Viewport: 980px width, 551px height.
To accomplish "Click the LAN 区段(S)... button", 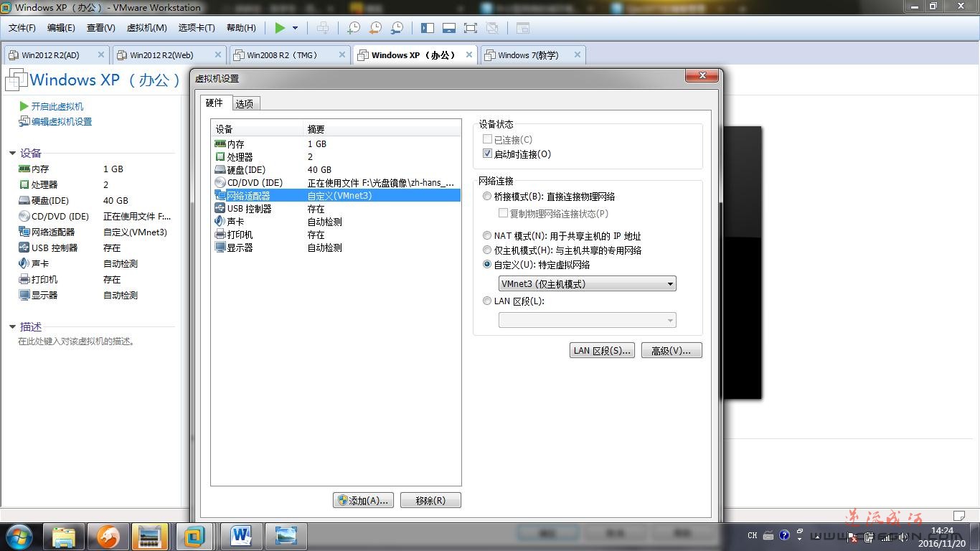I will point(602,351).
